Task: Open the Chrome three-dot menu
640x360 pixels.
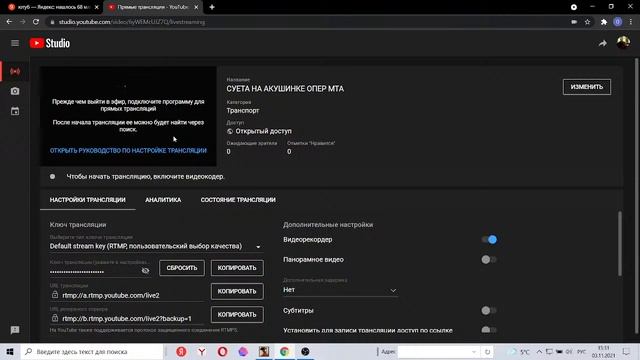Action: (x=631, y=22)
